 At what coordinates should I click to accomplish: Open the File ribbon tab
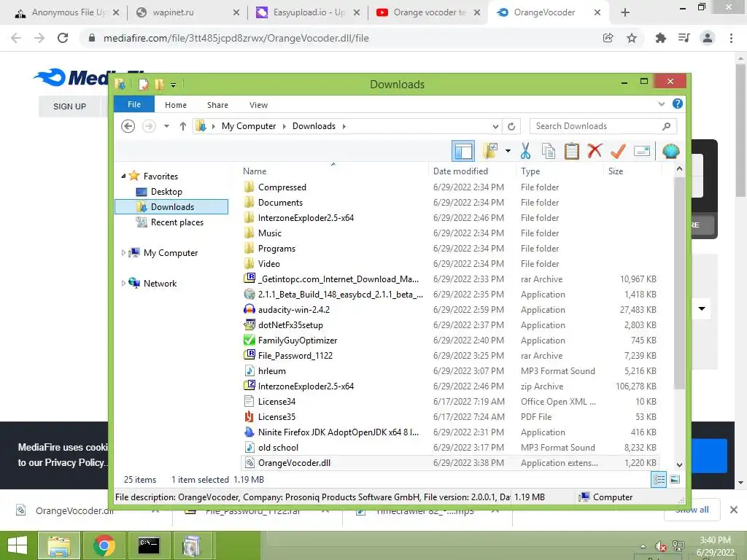[x=134, y=104]
